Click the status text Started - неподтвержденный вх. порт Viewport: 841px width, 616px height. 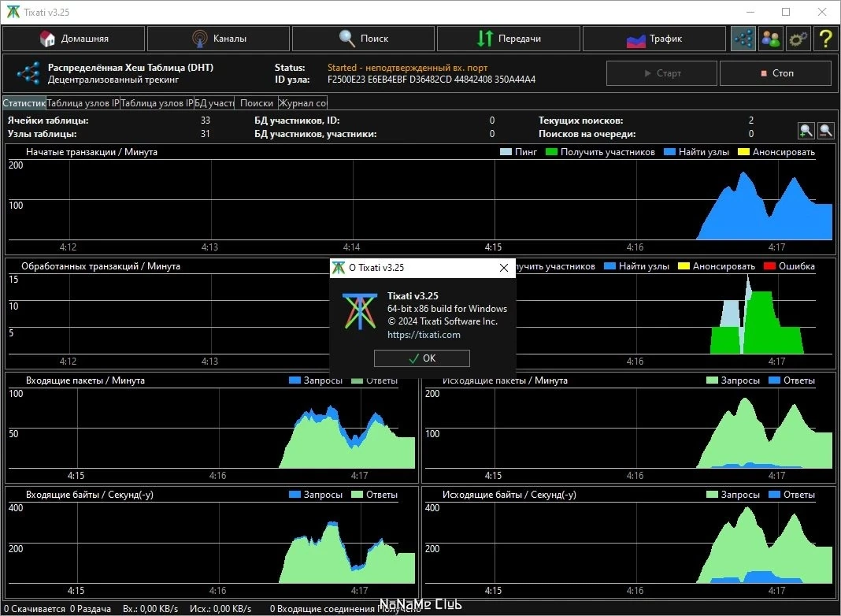408,68
